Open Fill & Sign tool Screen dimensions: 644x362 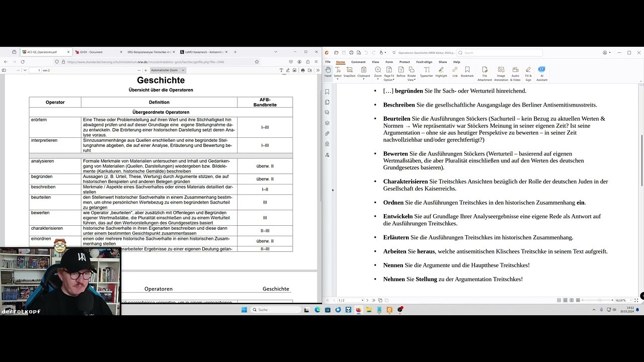[528, 74]
